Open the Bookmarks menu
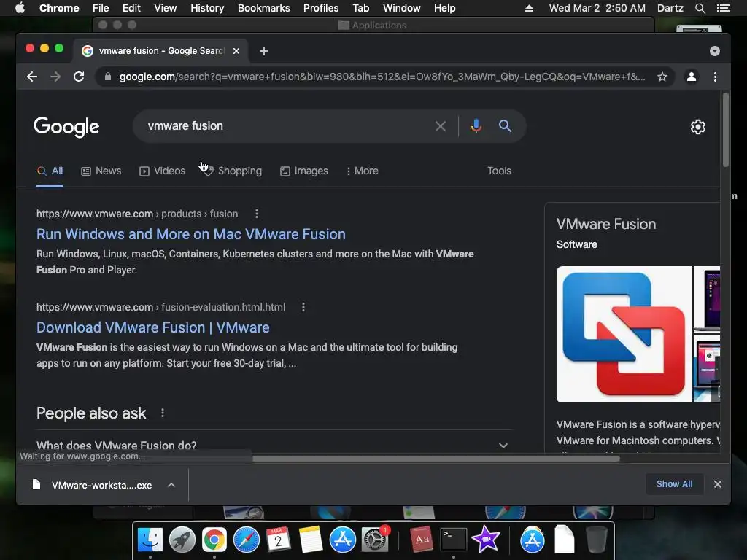The image size is (747, 560). 264,8
